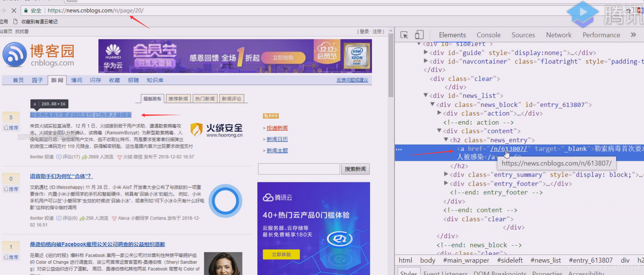Expand the div id="navcontainer" node
The image size is (644, 275).
click(x=426, y=61)
